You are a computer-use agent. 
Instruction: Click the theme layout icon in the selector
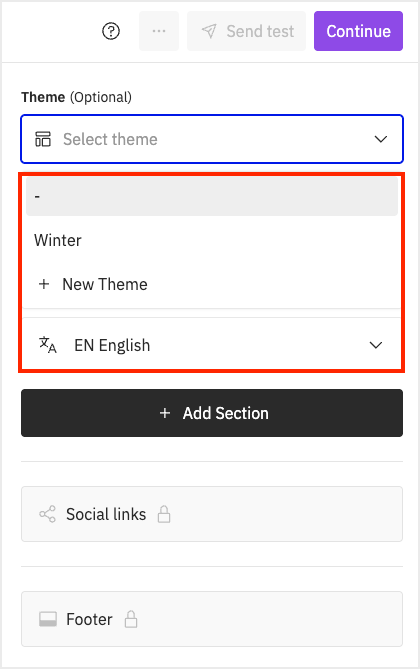click(43, 139)
